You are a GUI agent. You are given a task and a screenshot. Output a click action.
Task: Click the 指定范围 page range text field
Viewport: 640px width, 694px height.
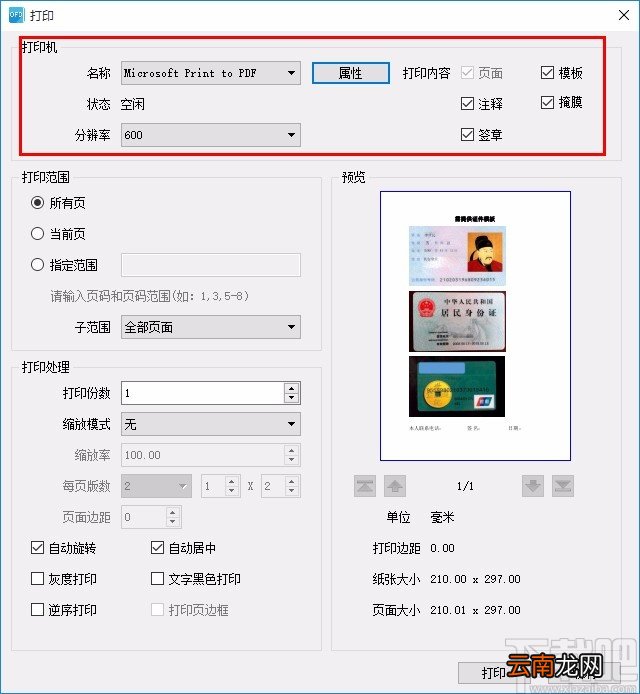click(x=211, y=265)
